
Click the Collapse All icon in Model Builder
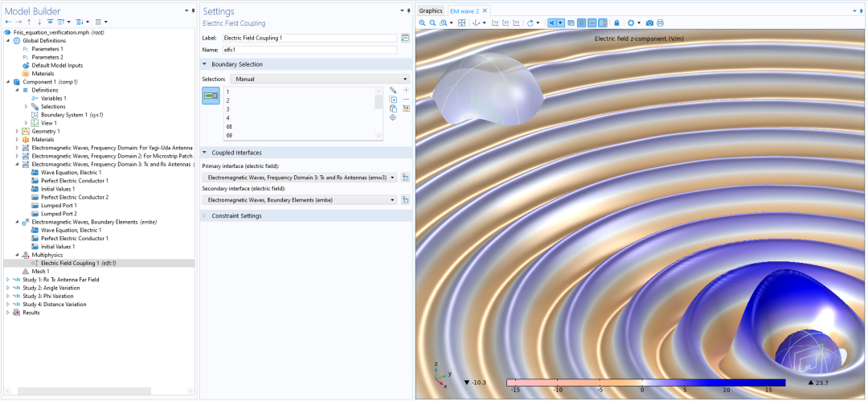[x=60, y=22]
